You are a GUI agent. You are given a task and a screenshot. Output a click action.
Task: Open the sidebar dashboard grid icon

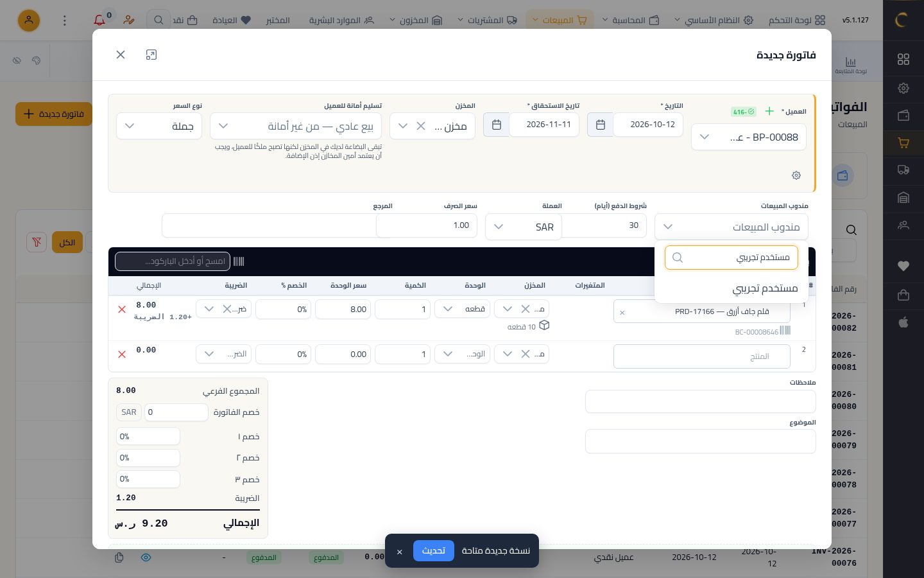coord(903,59)
